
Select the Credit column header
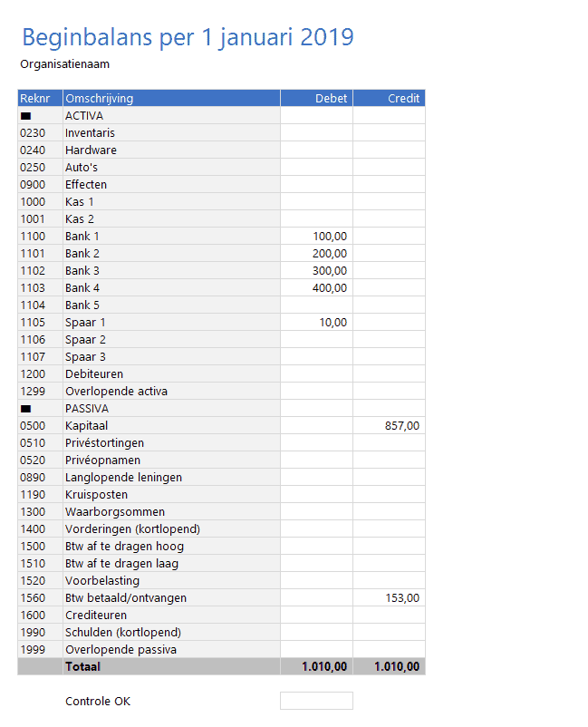(389, 99)
